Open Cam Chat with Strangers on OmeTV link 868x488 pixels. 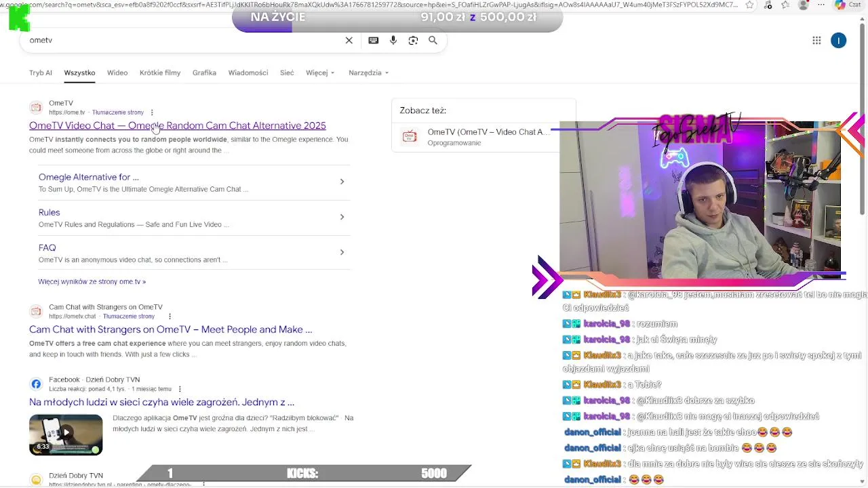pyautogui.click(x=171, y=329)
